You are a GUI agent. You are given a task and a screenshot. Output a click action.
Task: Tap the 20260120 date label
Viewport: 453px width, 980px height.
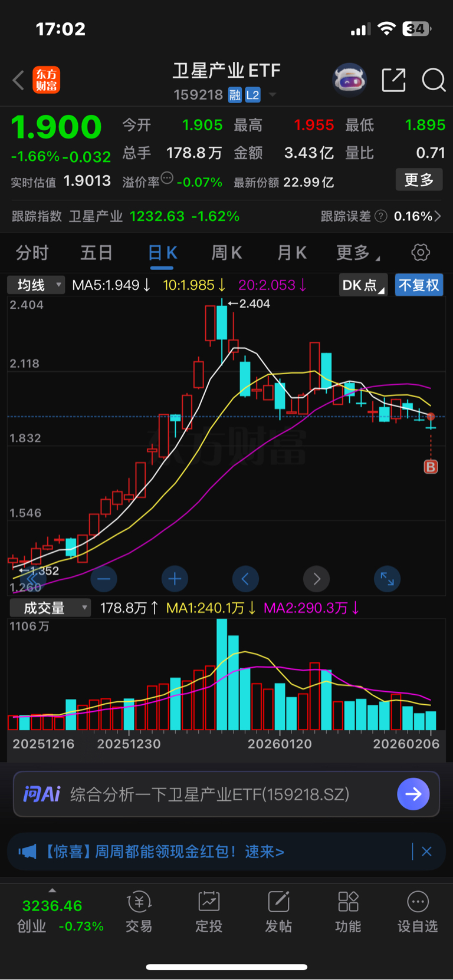tap(280, 744)
